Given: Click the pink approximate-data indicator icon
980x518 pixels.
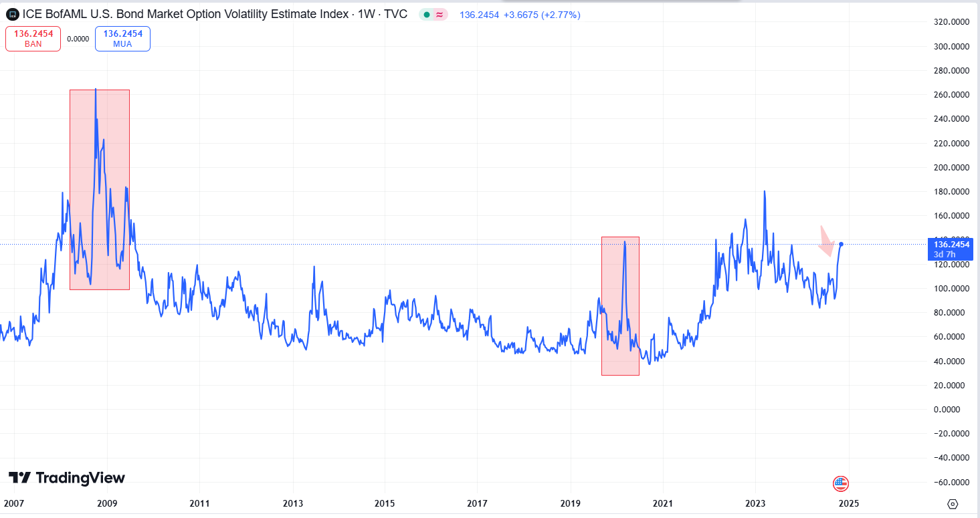Looking at the screenshot, I should [439, 14].
